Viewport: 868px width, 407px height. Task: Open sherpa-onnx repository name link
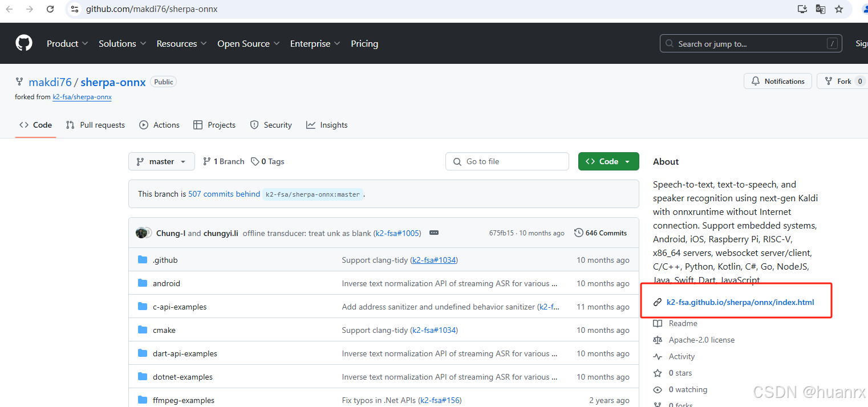[x=113, y=82]
